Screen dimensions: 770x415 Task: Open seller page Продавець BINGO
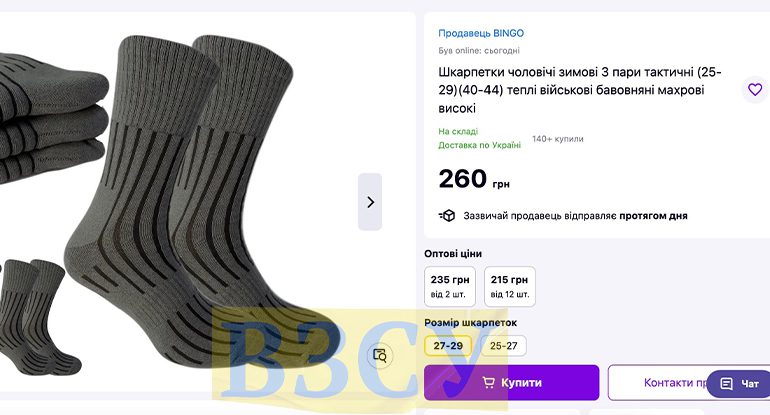pyautogui.click(x=481, y=33)
